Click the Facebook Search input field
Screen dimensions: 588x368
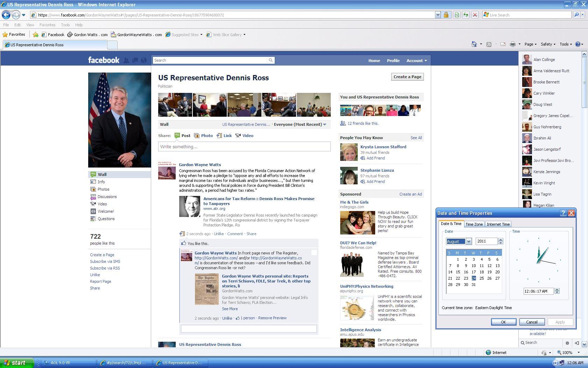[210, 60]
